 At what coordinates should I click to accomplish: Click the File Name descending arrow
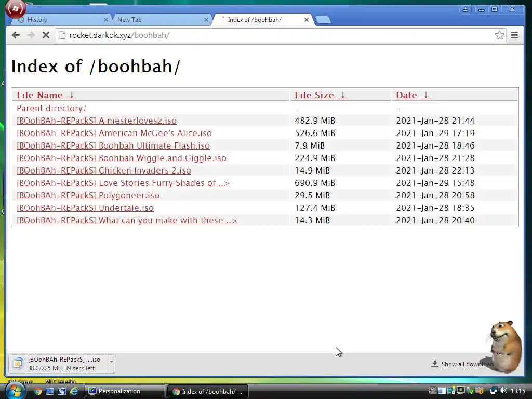pos(72,95)
